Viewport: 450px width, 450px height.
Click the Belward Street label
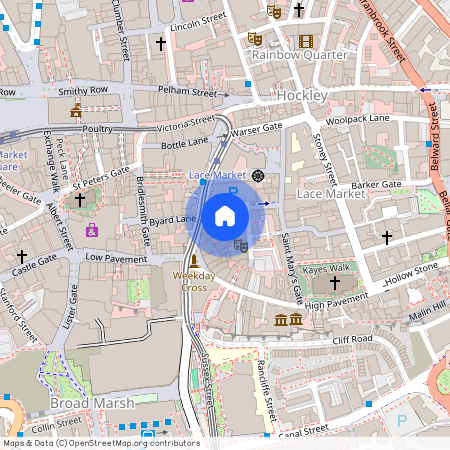coord(434,137)
